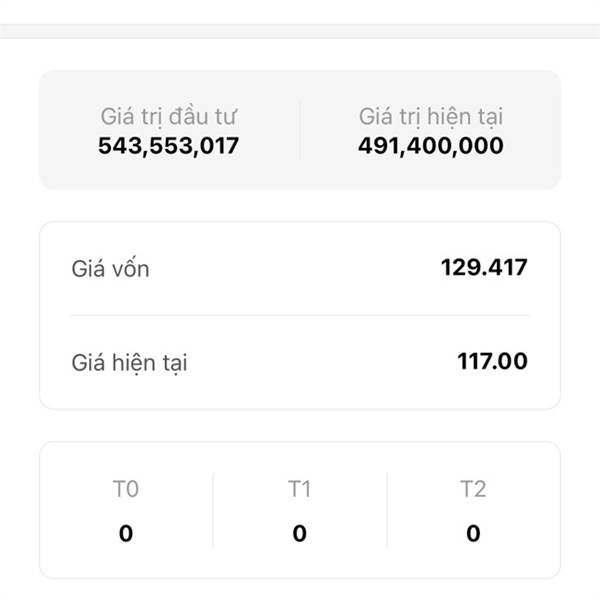The height and width of the screenshot is (600, 600).
Task: Open the Giá vốn row
Action: point(300,268)
